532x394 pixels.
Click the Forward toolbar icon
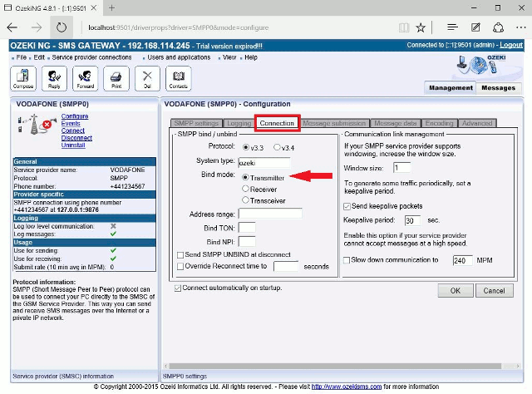click(85, 79)
